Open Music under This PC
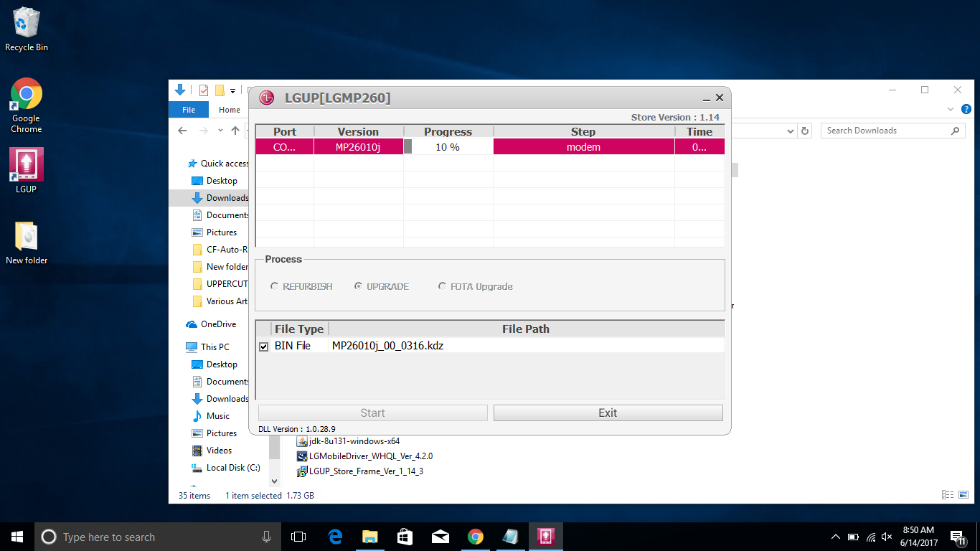Screen dimensions: 980x551 pyautogui.click(x=217, y=416)
